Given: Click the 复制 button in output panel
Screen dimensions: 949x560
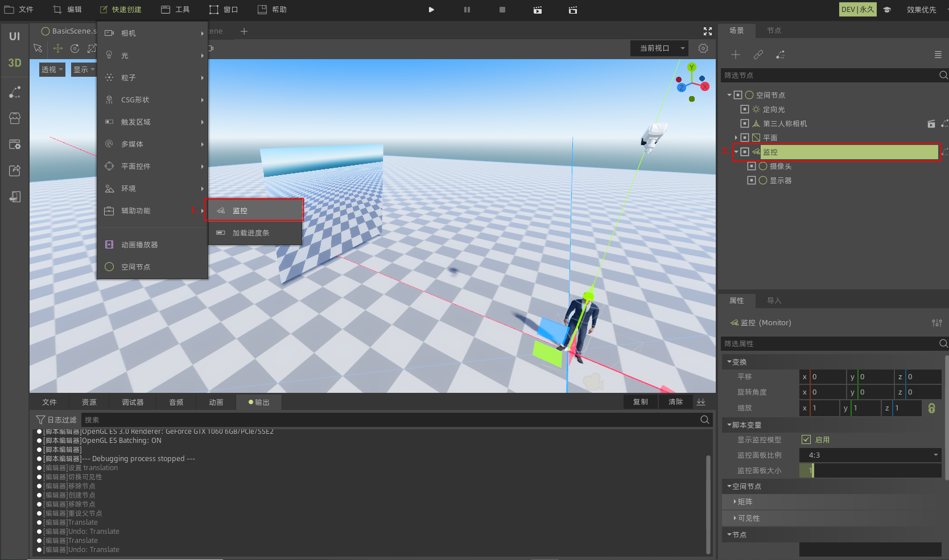Looking at the screenshot, I should [x=640, y=402].
